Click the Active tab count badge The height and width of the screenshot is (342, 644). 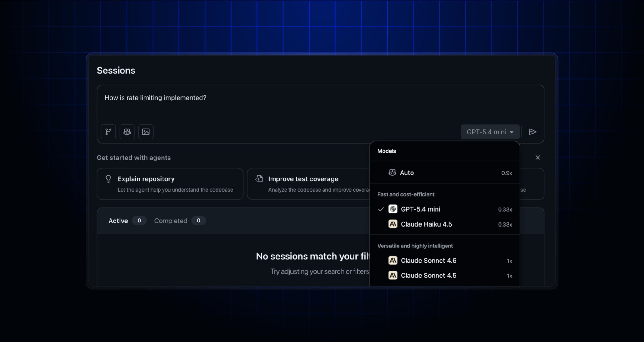139,221
